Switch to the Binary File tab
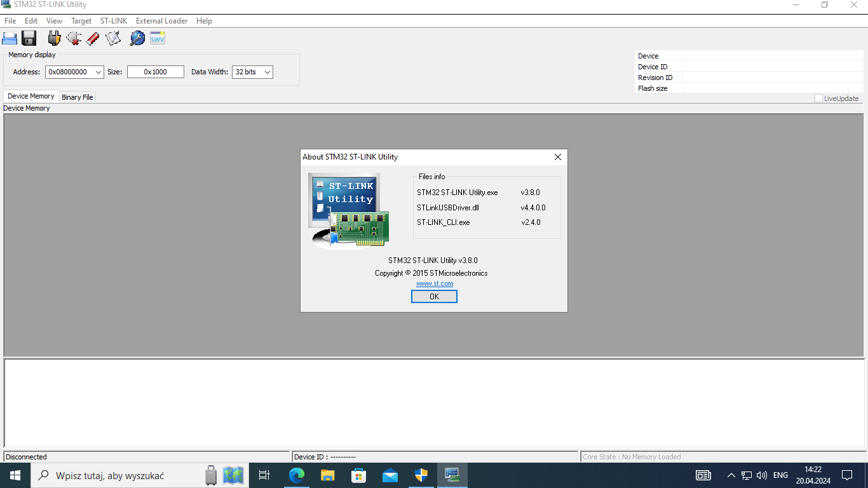The image size is (868, 488). pyautogui.click(x=78, y=97)
